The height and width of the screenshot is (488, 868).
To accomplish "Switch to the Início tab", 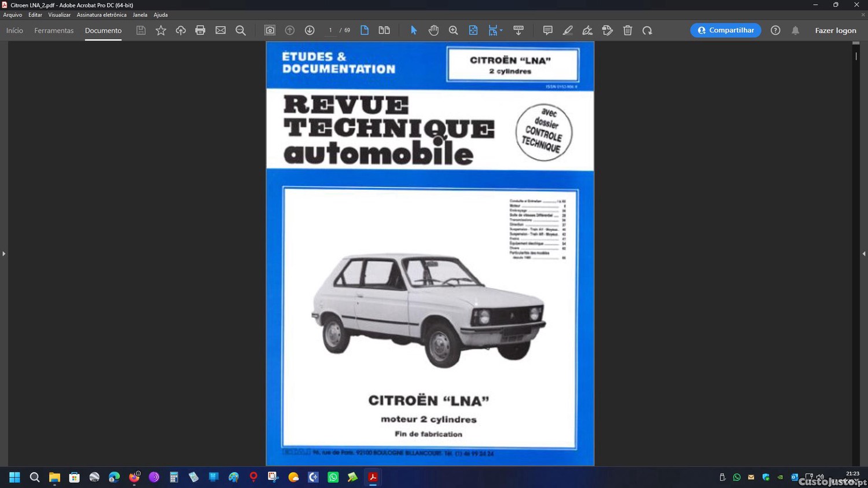I will pos(14,31).
